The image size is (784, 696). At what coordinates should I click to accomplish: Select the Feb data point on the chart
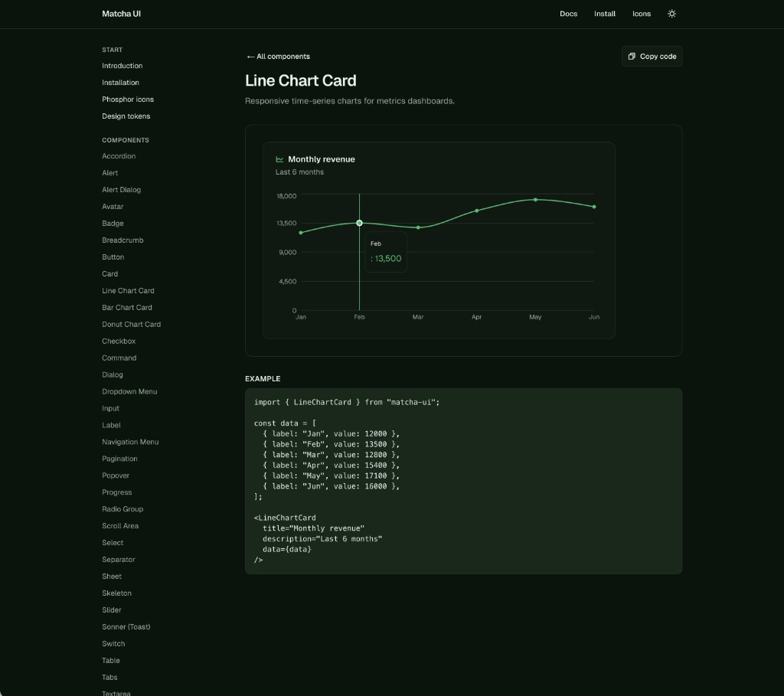pos(359,224)
